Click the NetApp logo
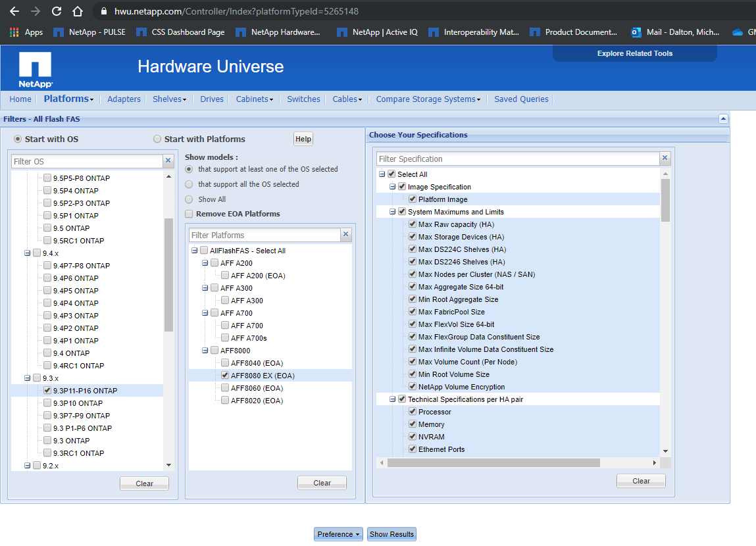 point(36,70)
